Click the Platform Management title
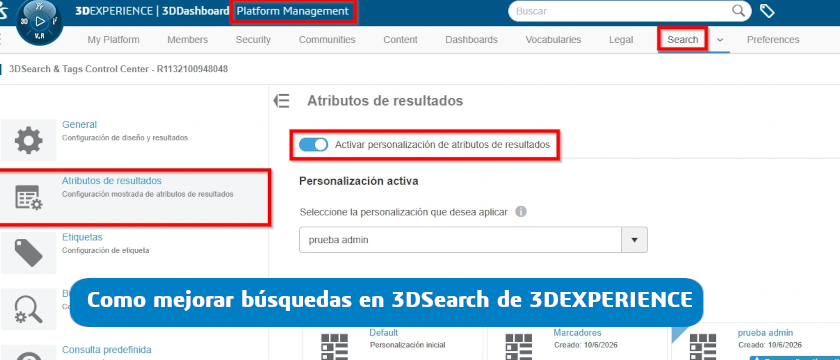This screenshot has width=840, height=360. [x=292, y=11]
